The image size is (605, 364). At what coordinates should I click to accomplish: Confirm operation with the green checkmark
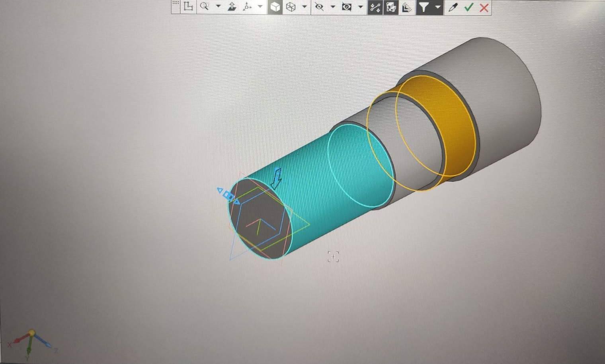tap(469, 7)
